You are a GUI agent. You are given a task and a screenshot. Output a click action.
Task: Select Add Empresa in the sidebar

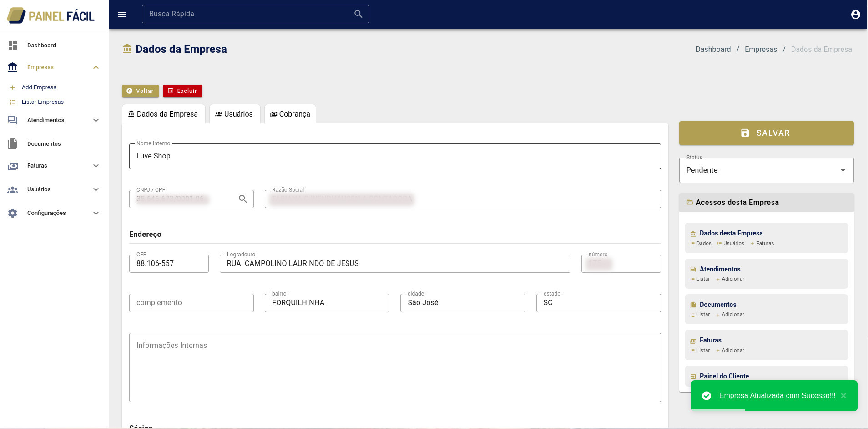39,87
